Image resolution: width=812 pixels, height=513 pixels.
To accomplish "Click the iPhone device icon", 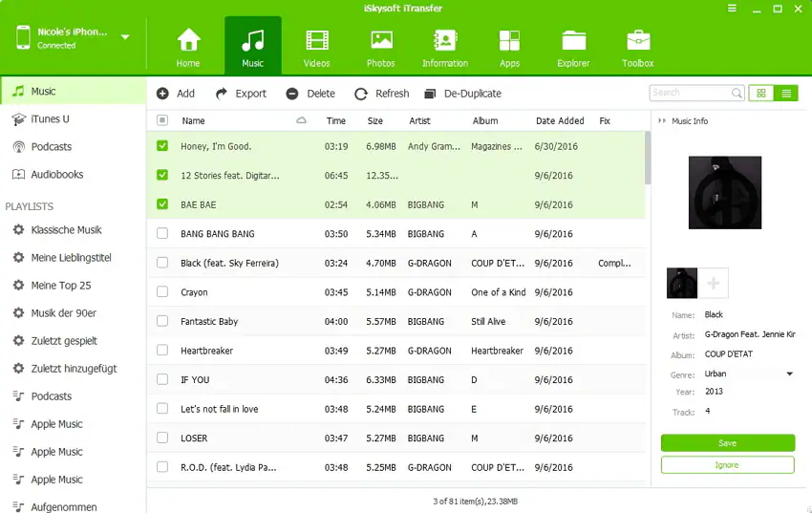I will pos(23,38).
